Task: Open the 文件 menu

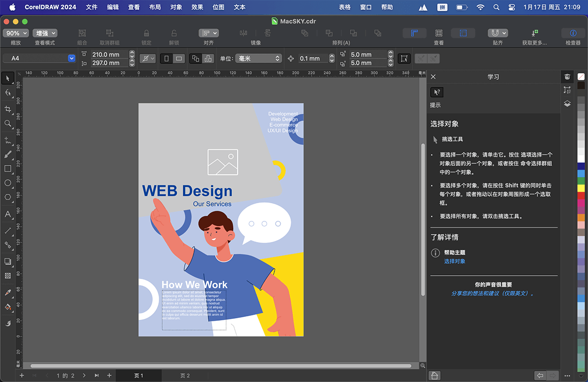Action: [x=92, y=7]
